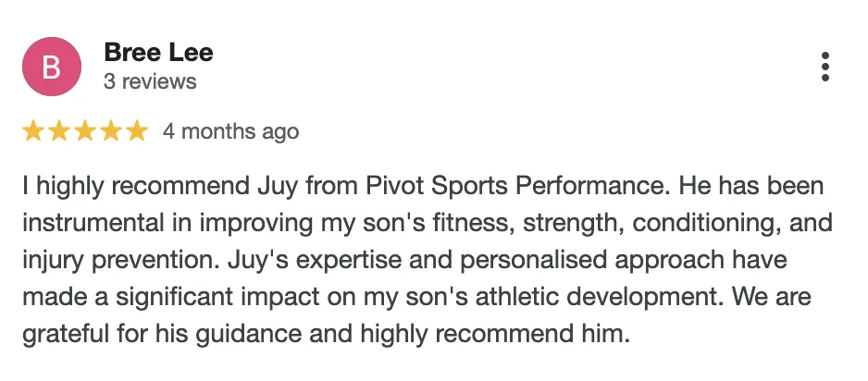Viewport: 868px width, 381px height.
Task: Open the three-dot more options menu
Action: pos(825,67)
